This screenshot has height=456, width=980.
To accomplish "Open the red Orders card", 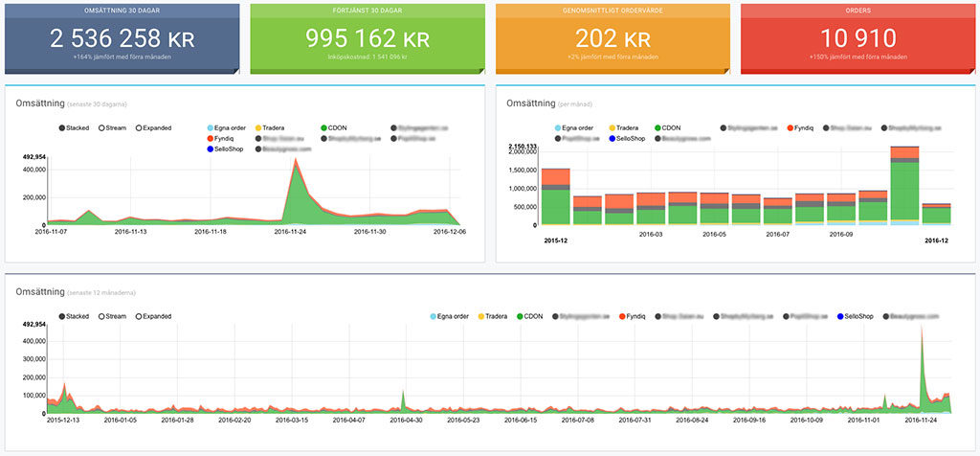I will pos(858,38).
